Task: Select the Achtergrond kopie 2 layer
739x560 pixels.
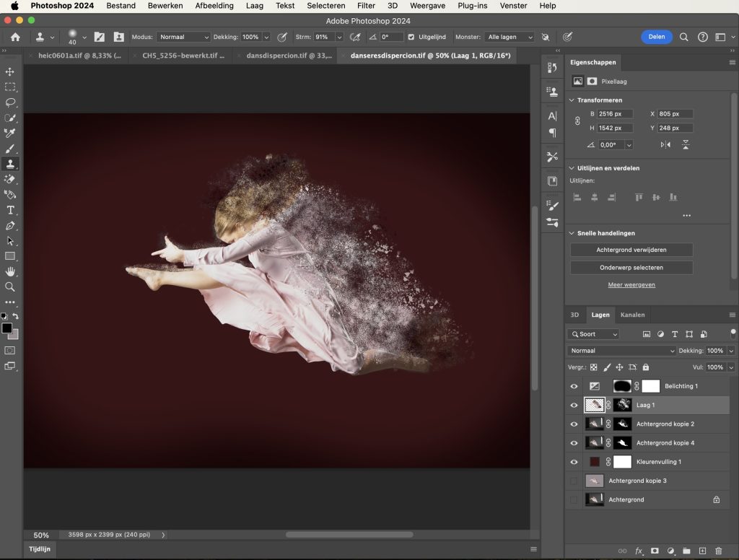Action: (x=665, y=424)
